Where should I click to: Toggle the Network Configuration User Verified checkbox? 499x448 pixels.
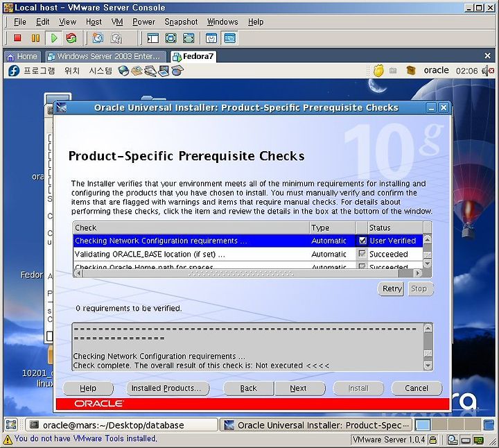click(x=362, y=241)
